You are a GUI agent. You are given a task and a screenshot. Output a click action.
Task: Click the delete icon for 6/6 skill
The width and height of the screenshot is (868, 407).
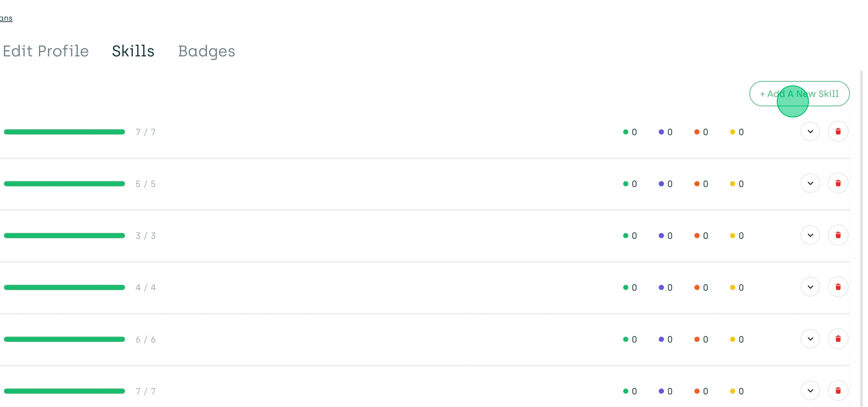(839, 340)
